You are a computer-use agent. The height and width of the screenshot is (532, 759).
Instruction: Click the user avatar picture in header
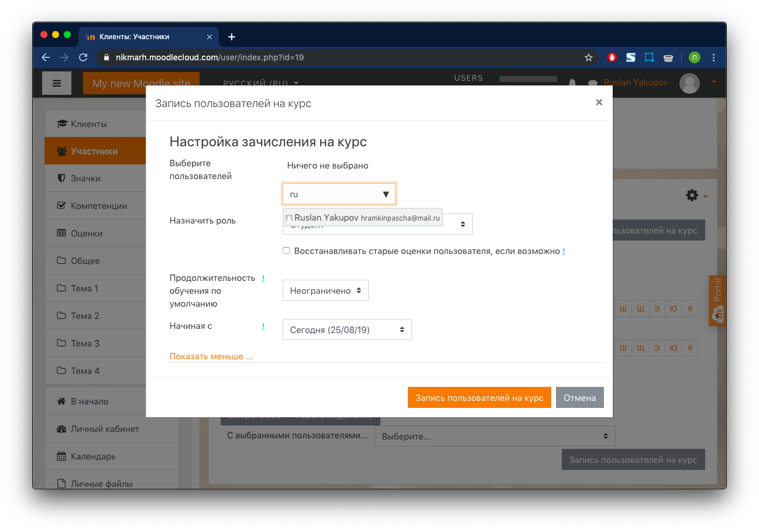[x=689, y=83]
